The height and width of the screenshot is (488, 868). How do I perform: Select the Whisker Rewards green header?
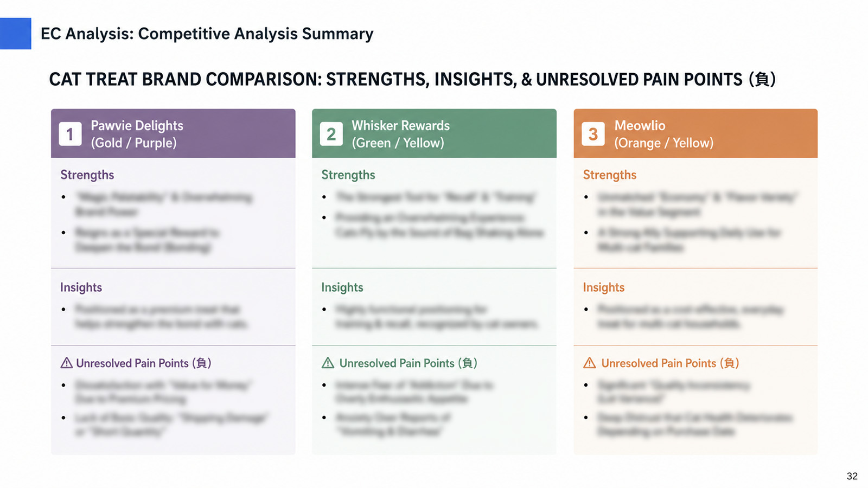coord(434,133)
